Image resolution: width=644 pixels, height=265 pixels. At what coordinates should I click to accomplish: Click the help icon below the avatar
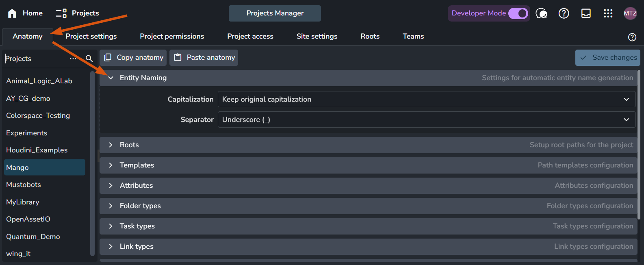pos(632,37)
